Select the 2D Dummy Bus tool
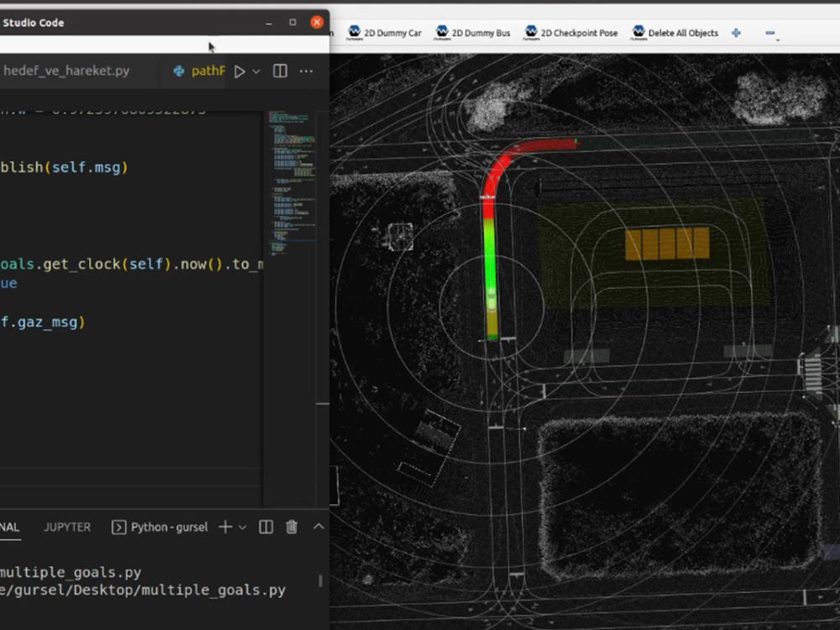840x630 pixels. tap(472, 33)
